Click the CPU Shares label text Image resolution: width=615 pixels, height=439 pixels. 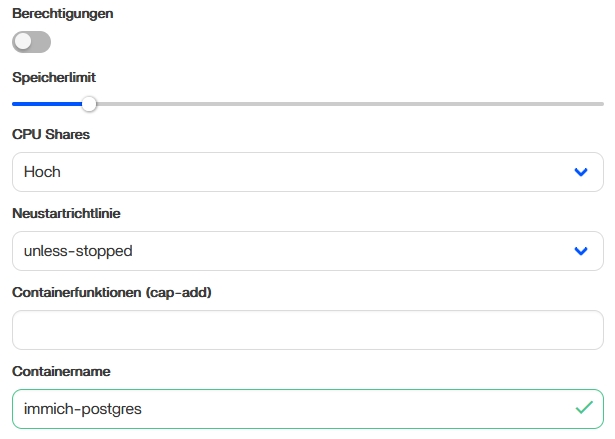click(51, 134)
